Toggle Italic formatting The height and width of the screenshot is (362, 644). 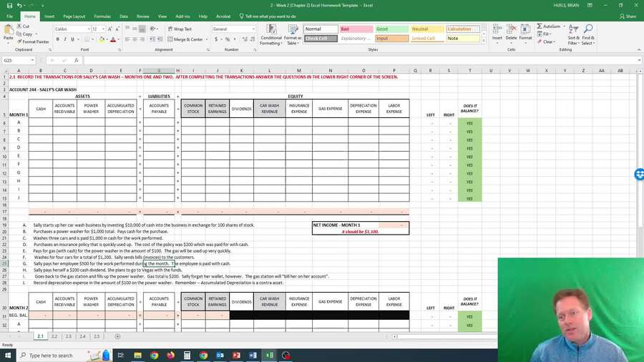[x=65, y=39]
